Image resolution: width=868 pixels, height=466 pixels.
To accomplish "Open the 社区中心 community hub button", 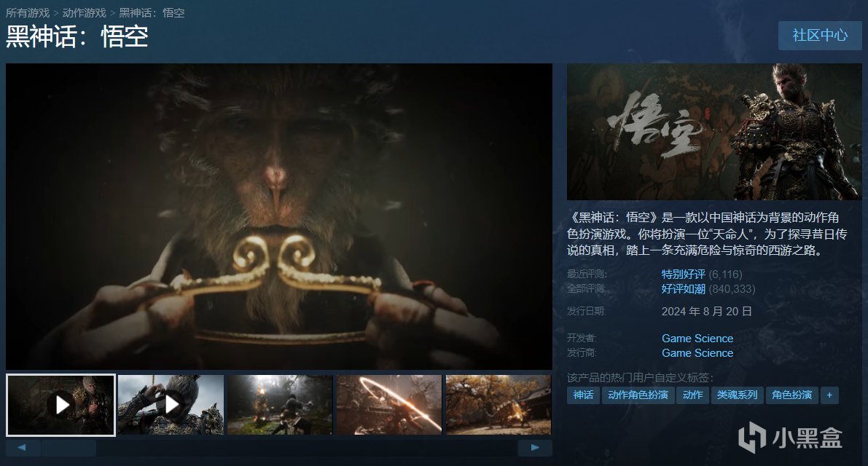I will [x=820, y=36].
